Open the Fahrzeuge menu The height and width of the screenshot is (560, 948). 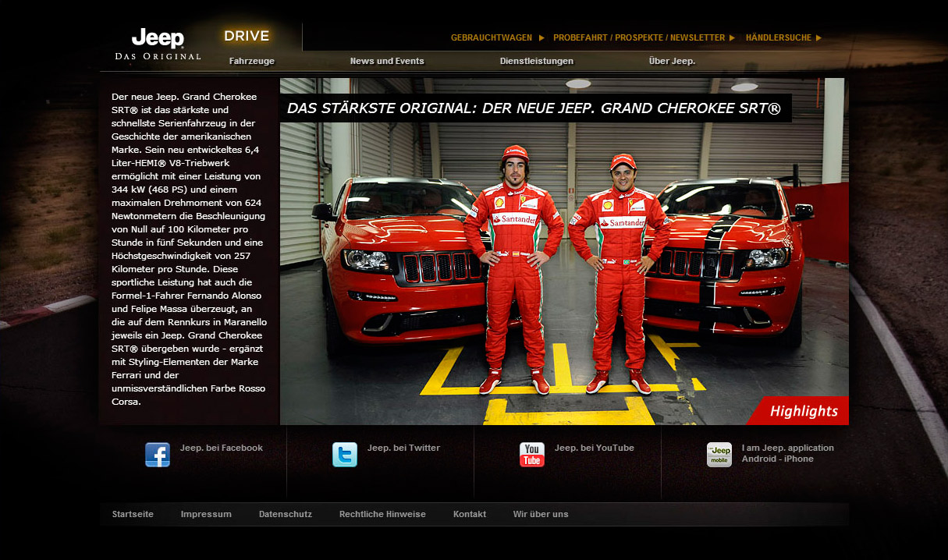click(251, 61)
